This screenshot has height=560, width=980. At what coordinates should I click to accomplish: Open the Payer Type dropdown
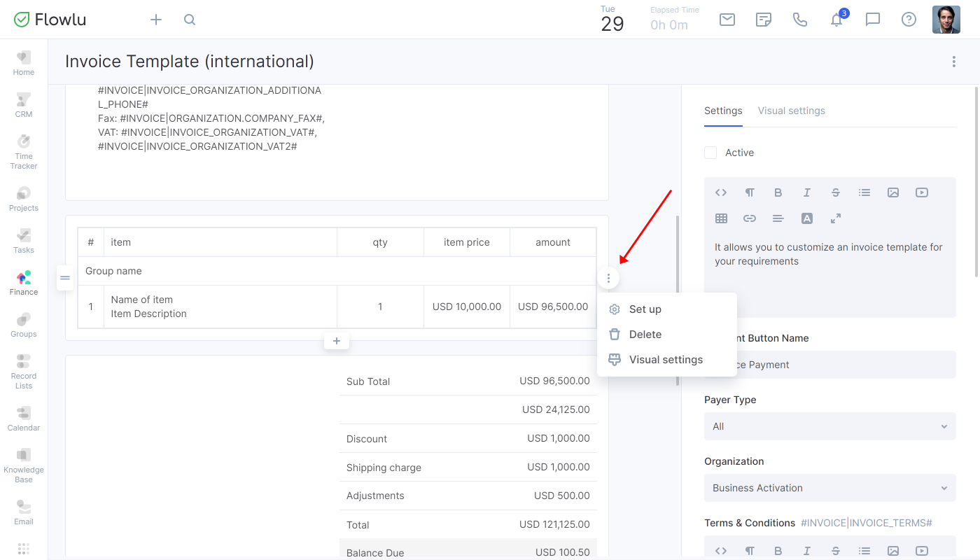point(829,426)
